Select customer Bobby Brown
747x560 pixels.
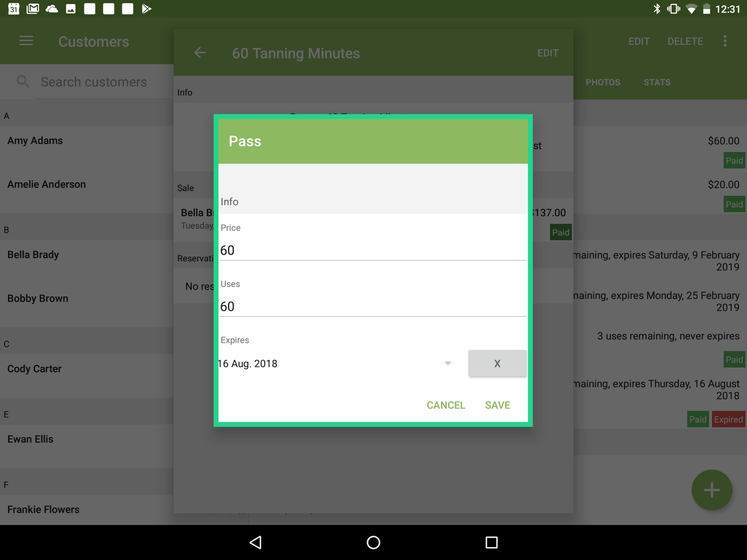tap(87, 306)
